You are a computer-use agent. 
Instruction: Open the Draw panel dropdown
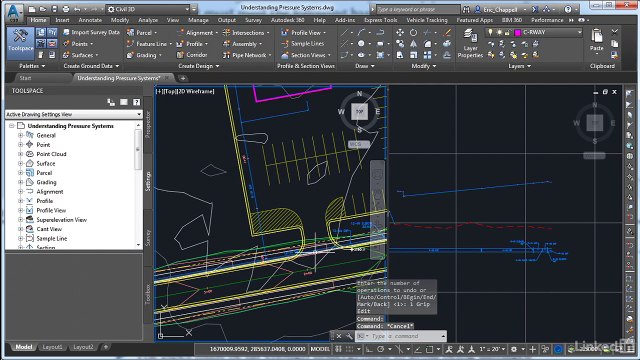click(x=364, y=66)
